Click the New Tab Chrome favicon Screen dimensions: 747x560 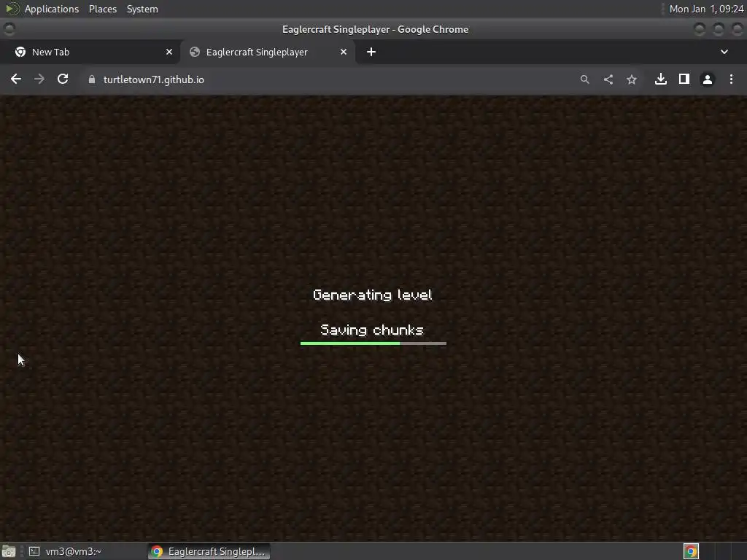coord(20,52)
